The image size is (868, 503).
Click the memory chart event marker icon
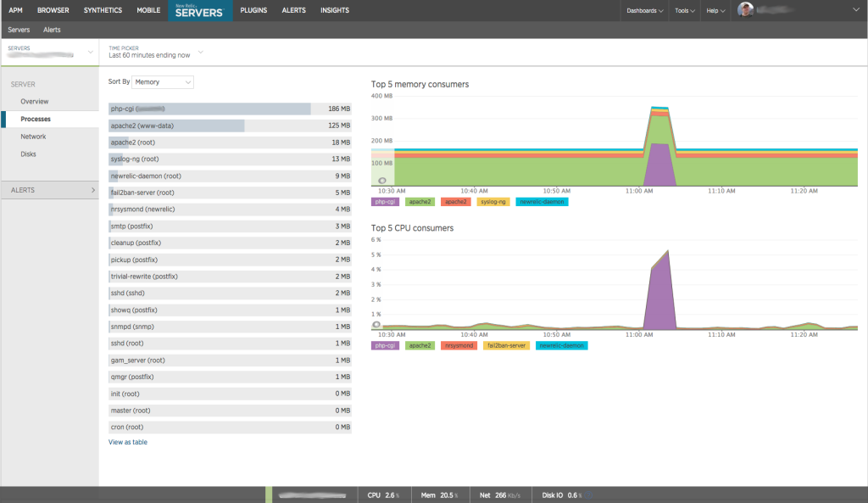coord(382,181)
